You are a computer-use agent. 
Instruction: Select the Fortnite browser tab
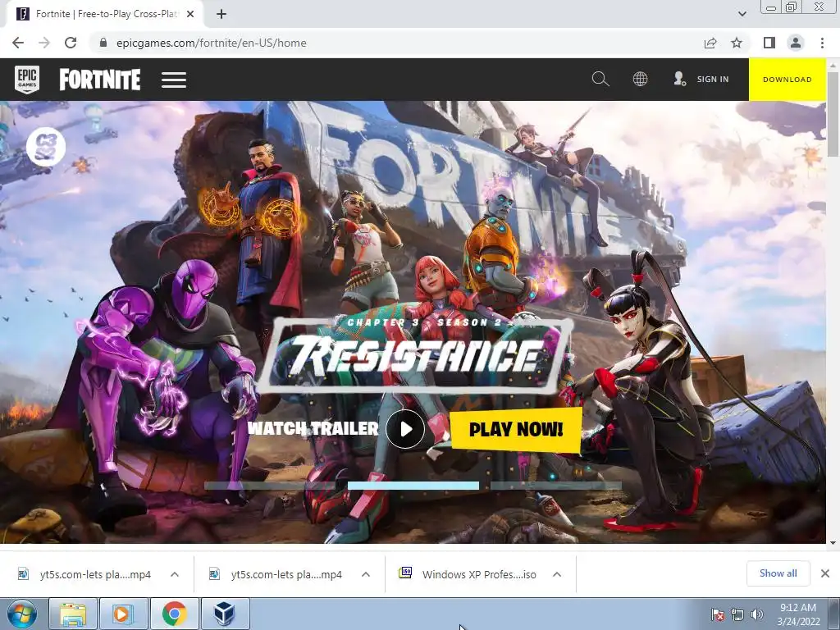point(105,14)
